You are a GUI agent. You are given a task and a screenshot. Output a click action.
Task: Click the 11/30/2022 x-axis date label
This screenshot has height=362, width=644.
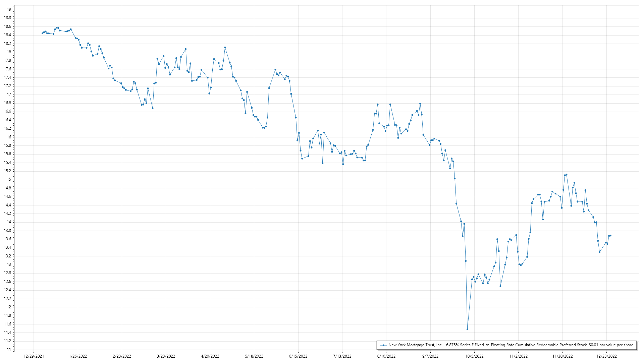click(562, 356)
